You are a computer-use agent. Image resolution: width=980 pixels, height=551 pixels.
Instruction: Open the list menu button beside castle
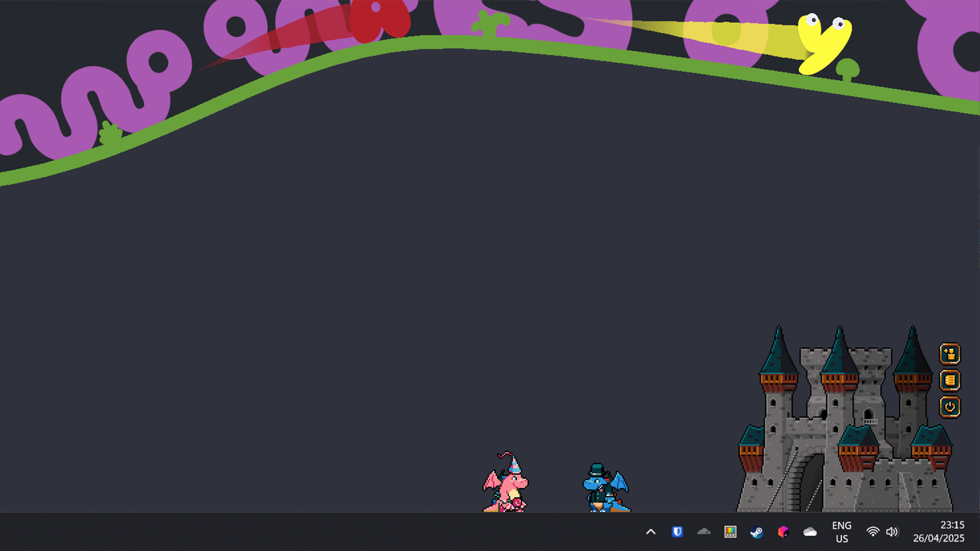click(x=950, y=380)
